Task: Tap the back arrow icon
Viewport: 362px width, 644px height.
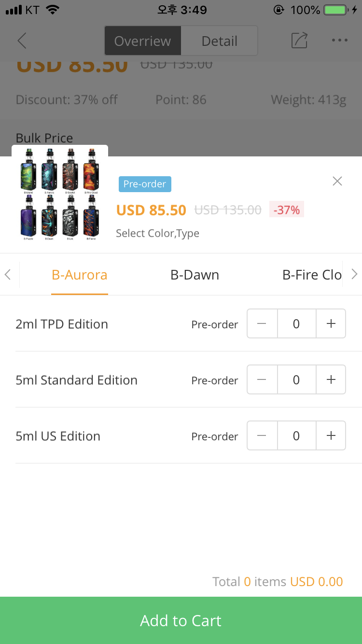Action: [22, 41]
